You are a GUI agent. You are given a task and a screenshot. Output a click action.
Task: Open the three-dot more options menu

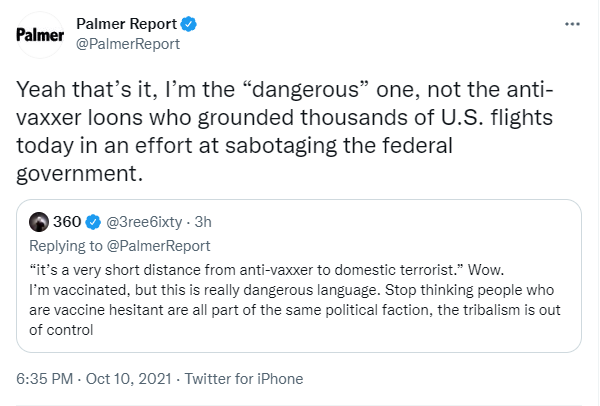click(x=572, y=24)
